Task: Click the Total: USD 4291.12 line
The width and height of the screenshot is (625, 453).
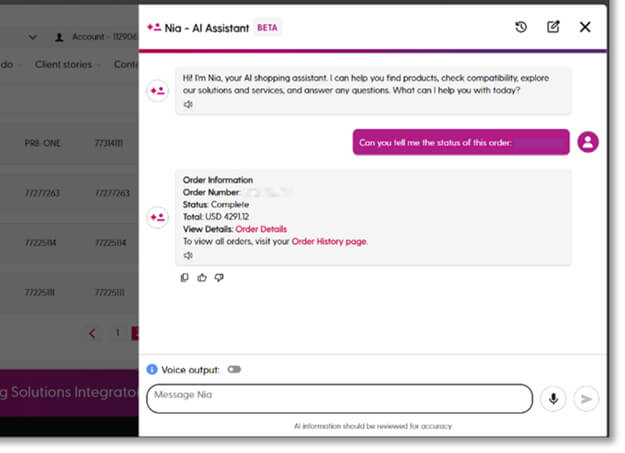Action: (216, 217)
